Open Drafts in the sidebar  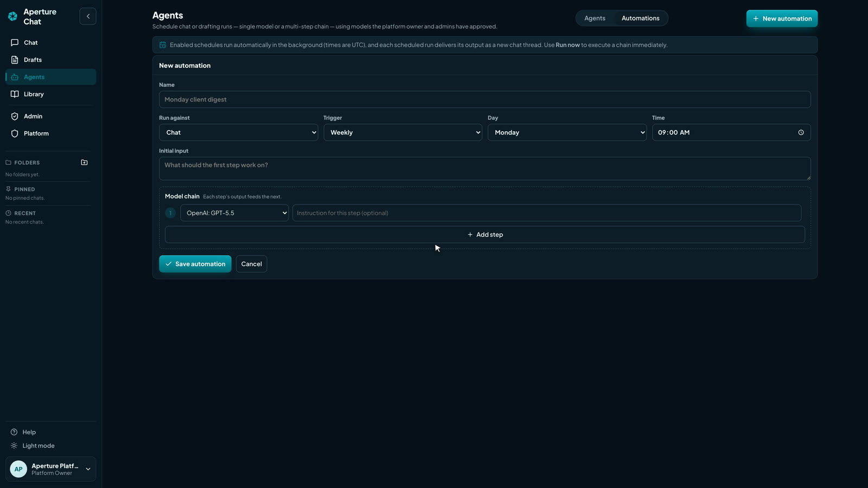[50, 60]
